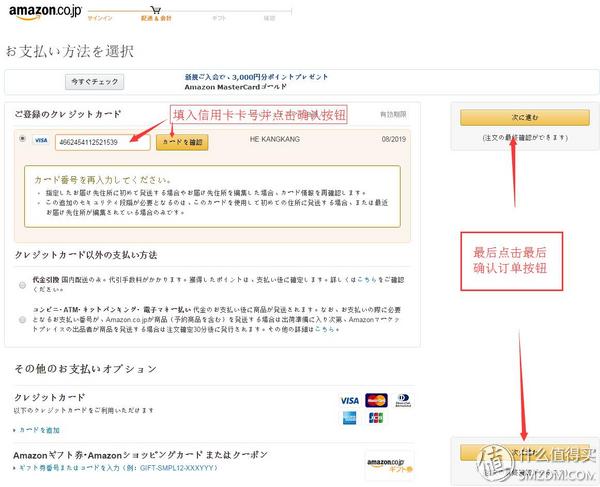
Task: Click the credit card number input field
Action: [x=103, y=142]
